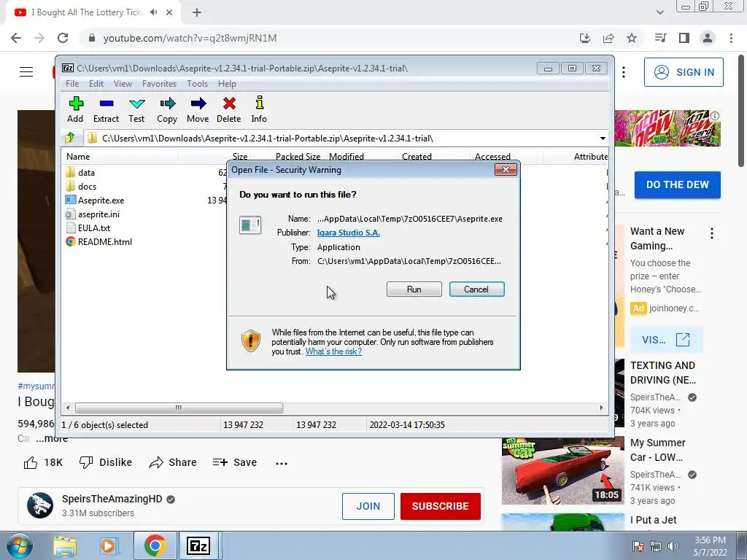Click Dislike on the video

106,462
